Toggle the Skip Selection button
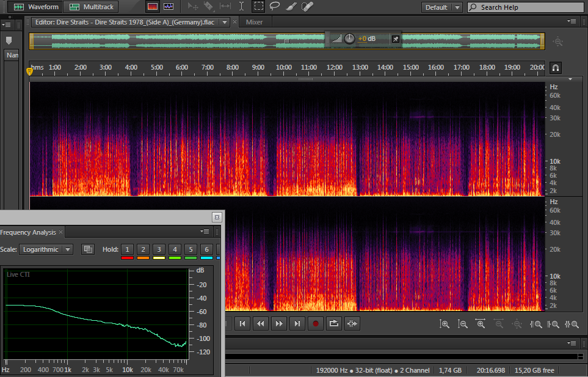Screen dimensions: 588x377 pos(352,323)
